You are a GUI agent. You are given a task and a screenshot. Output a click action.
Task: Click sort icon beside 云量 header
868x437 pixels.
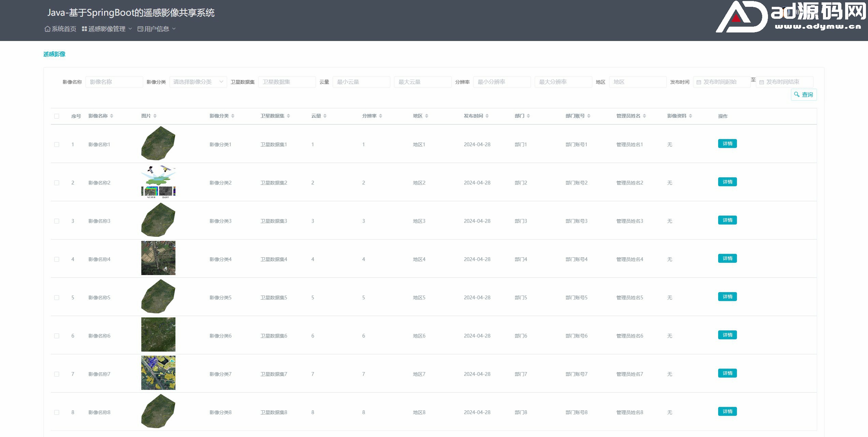(325, 116)
